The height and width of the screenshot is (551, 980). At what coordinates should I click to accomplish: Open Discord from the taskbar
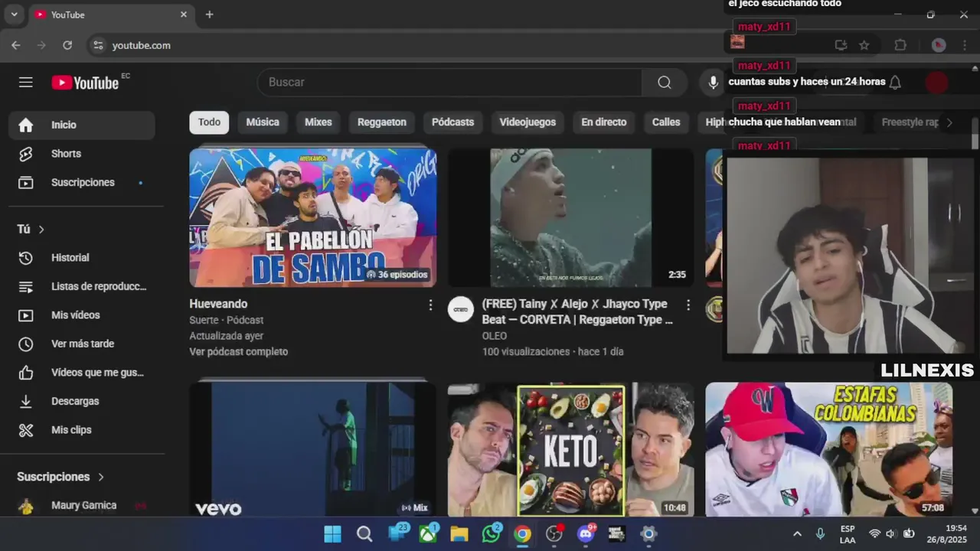pyautogui.click(x=586, y=534)
